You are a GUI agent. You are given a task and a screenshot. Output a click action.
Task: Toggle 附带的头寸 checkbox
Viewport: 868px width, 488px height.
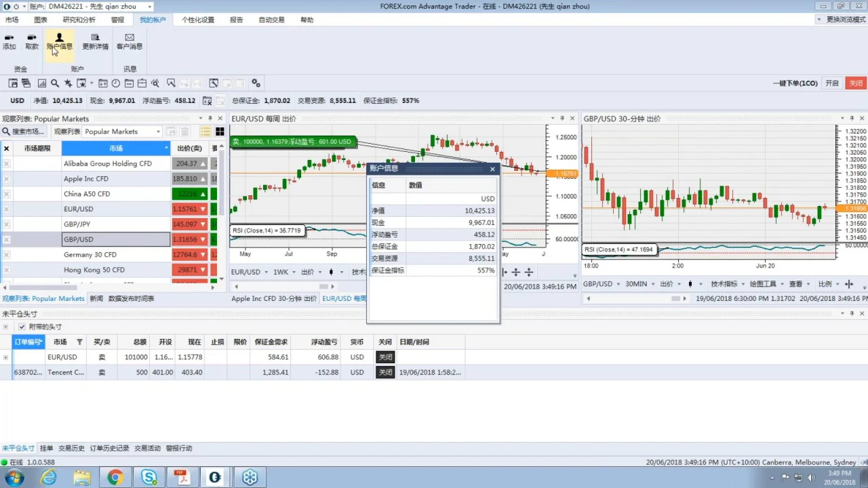tap(22, 327)
